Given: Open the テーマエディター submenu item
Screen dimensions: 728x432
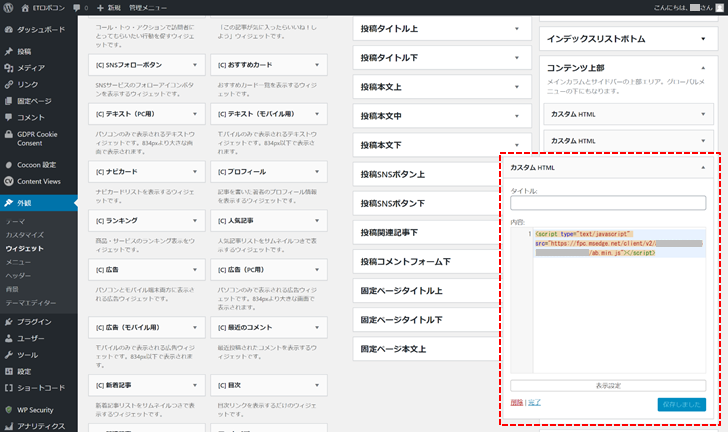Looking at the screenshot, I should 31,303.
